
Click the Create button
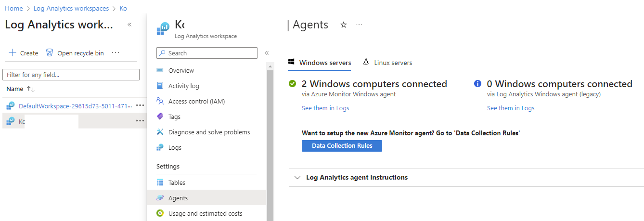click(x=24, y=53)
